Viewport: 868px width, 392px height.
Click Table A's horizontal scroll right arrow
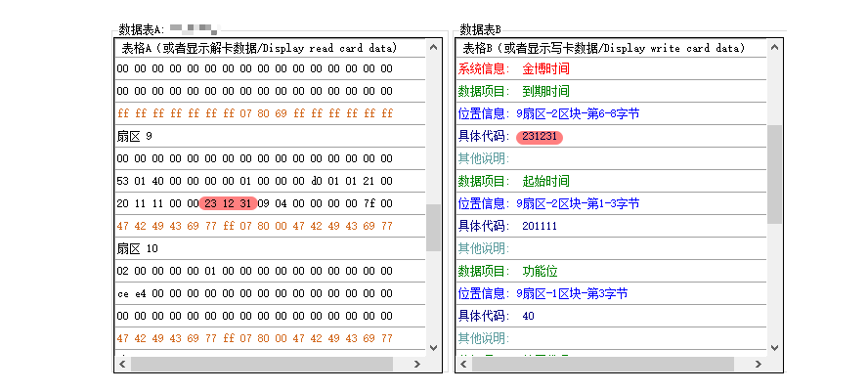418,364
